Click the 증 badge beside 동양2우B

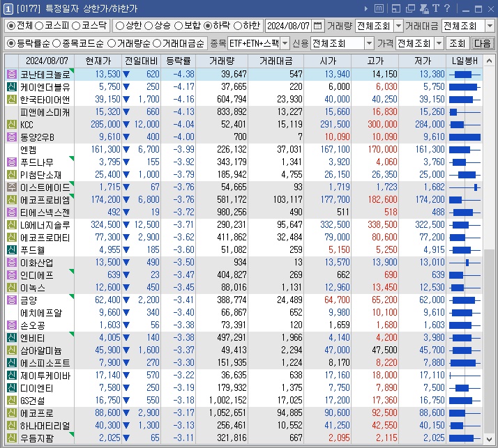pyautogui.click(x=12, y=137)
